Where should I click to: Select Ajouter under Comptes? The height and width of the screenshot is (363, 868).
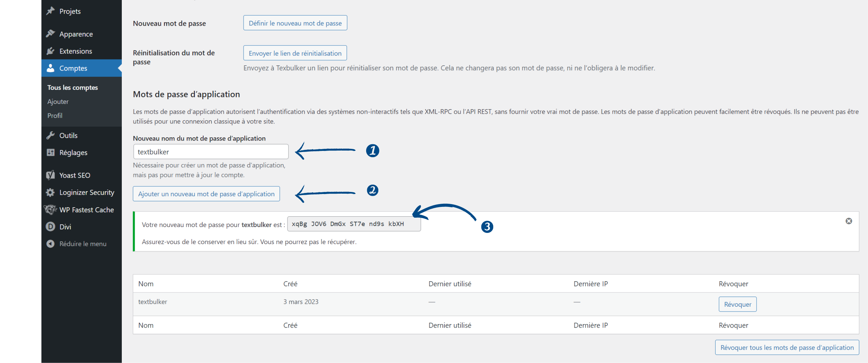tap(58, 101)
